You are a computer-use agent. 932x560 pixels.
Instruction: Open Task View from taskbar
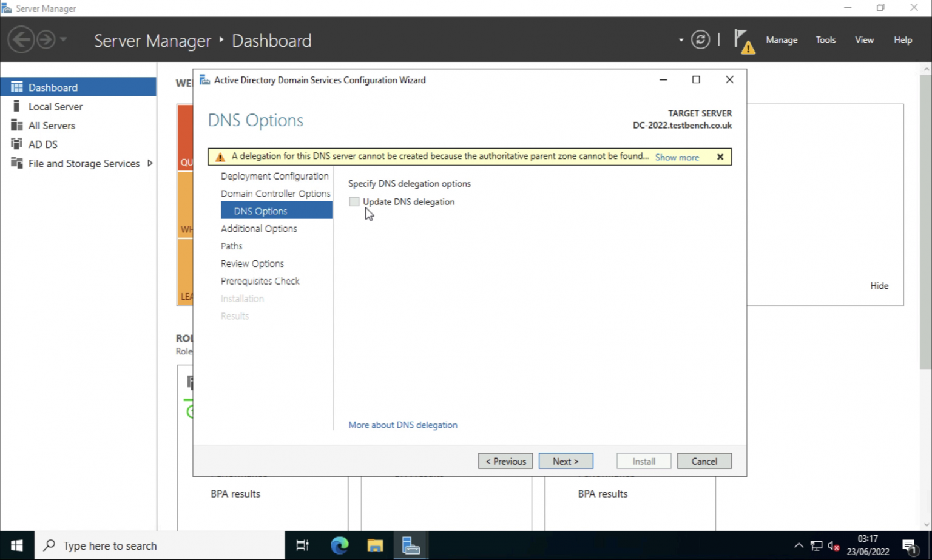tap(302, 545)
